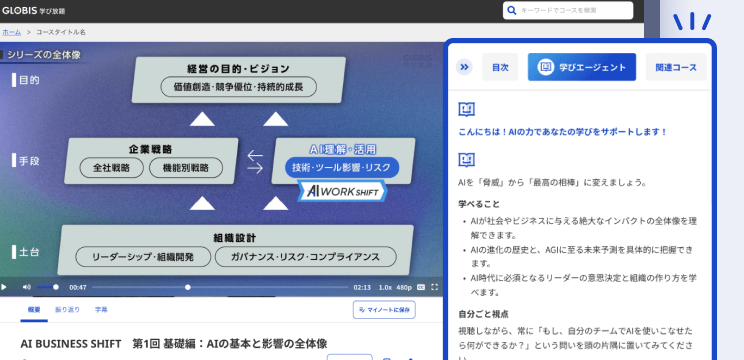
Task: Click the 自分ごと視点 heading
Action: [484, 314]
